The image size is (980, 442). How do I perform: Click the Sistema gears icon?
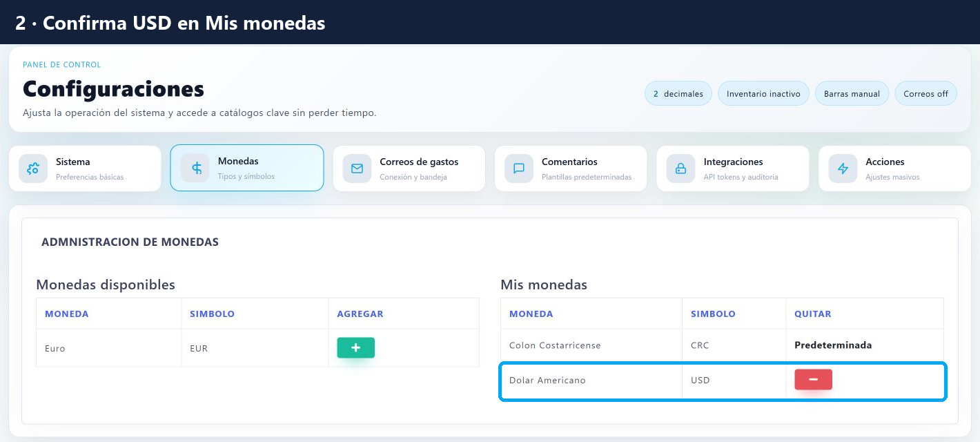32,169
